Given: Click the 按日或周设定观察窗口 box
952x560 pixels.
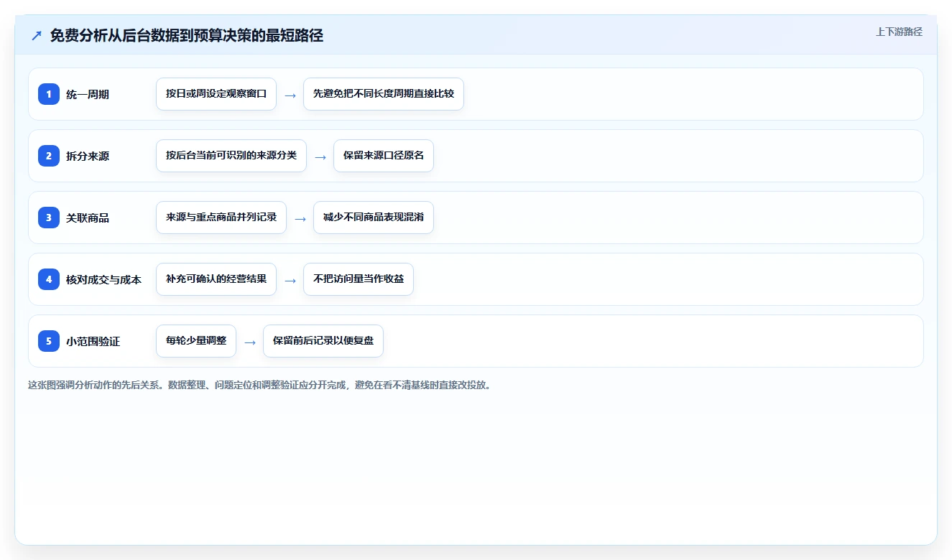Looking at the screenshot, I should pos(216,94).
